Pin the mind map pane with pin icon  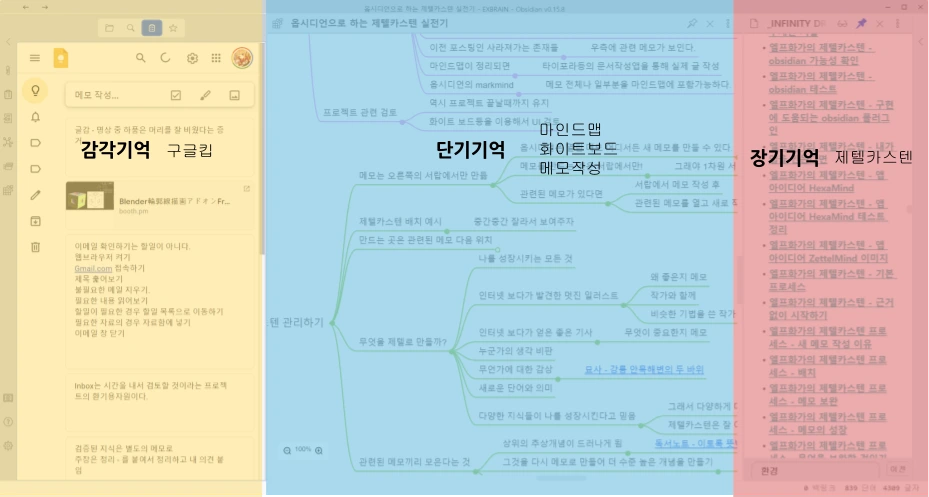691,24
